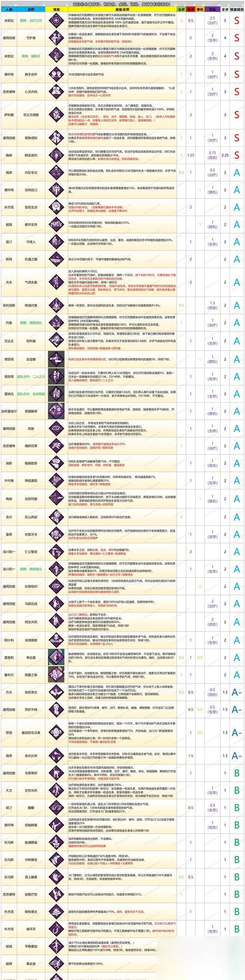The width and height of the screenshot is (245, 980).
Task: Click the perk name 图腾：指数增长
Action: pos(32,323)
